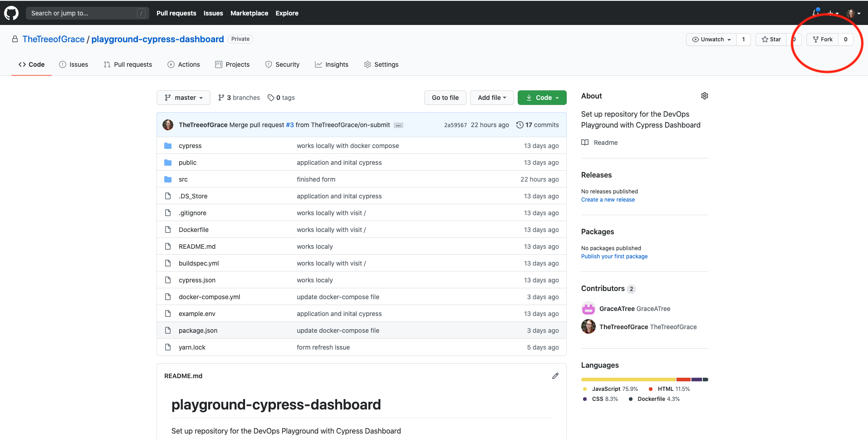Open README.md file in list
This screenshot has height=439, width=868.
pos(197,247)
